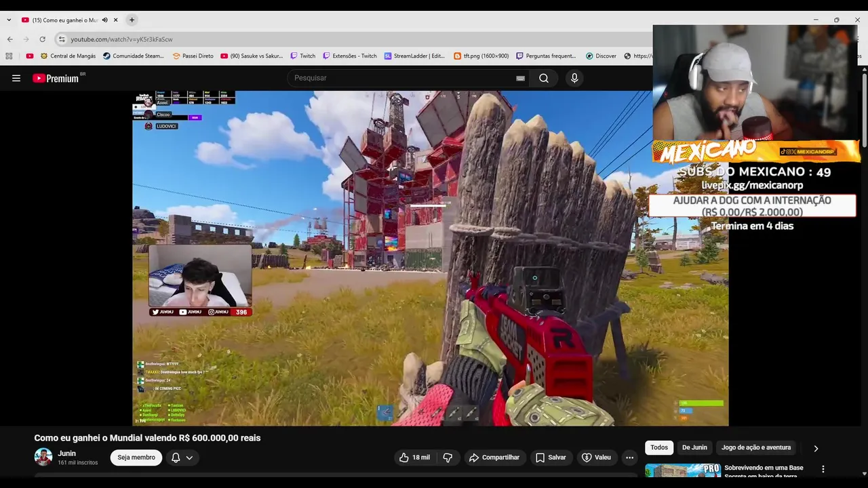Image resolution: width=868 pixels, height=488 pixels.
Task: Go to YouTube Premium home logo
Action: tap(56, 78)
